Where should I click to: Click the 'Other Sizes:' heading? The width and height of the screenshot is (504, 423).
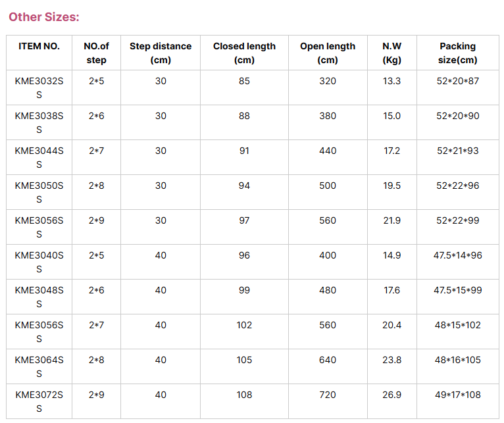click(x=44, y=16)
